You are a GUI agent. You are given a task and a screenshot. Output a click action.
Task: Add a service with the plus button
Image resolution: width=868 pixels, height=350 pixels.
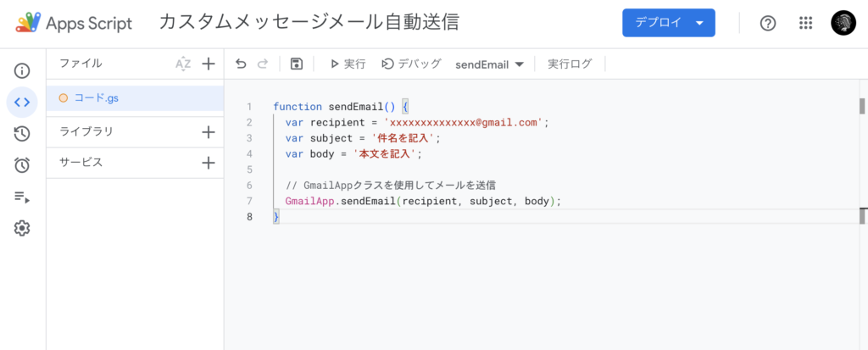(209, 163)
